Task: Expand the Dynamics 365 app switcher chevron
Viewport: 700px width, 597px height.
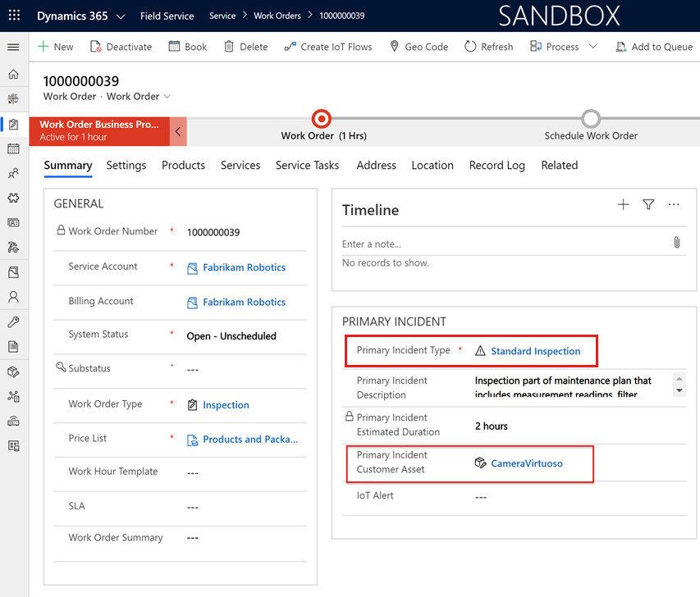Action: (121, 16)
